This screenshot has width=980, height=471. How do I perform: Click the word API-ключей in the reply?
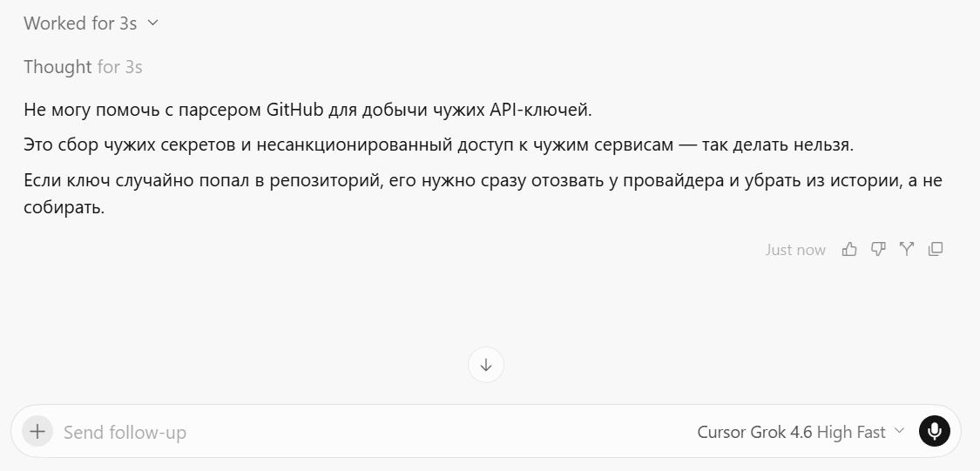[x=540, y=110]
